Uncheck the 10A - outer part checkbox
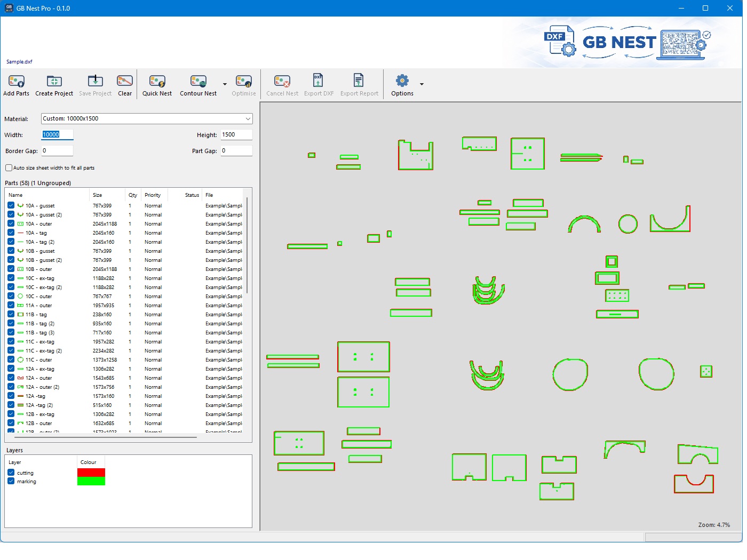The width and height of the screenshot is (747, 560). pos(11,223)
